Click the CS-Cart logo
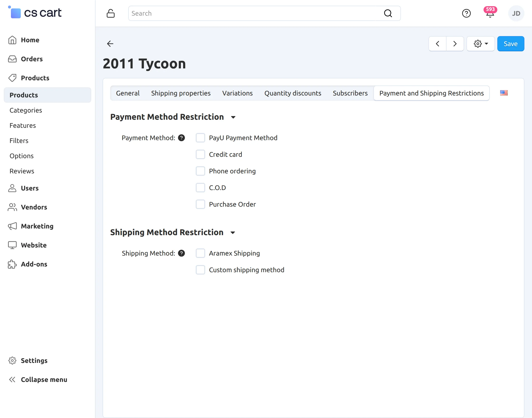 pyautogui.click(x=35, y=12)
